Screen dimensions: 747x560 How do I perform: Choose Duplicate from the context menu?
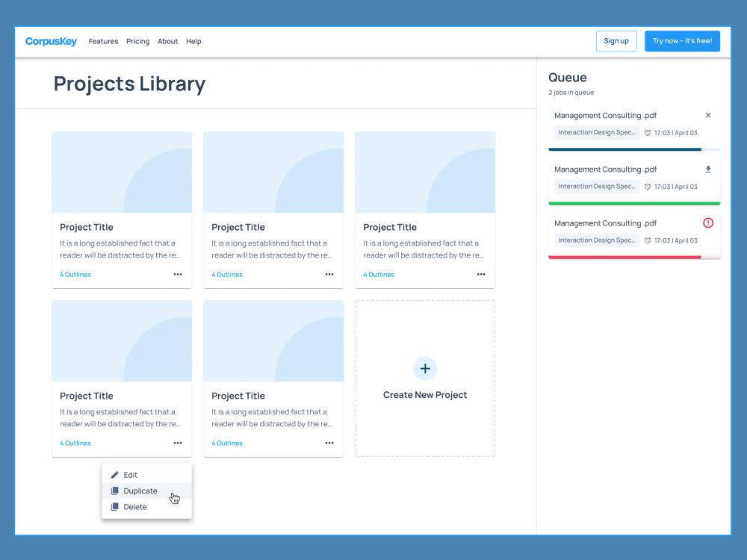point(146,491)
